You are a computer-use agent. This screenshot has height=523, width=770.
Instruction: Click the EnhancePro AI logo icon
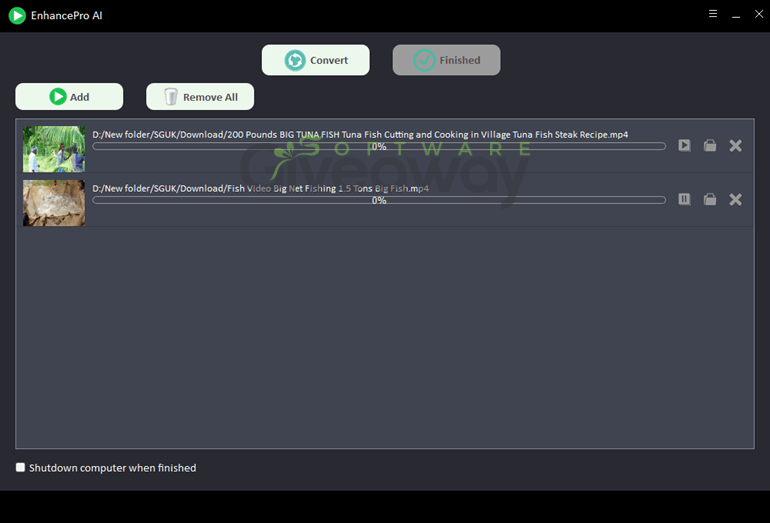coord(17,15)
